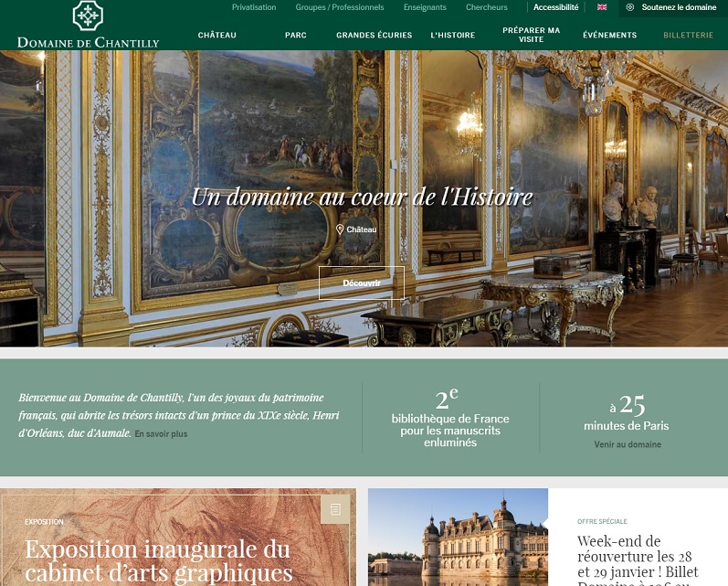Open Accessibilité options
728x586 pixels.
tap(555, 7)
